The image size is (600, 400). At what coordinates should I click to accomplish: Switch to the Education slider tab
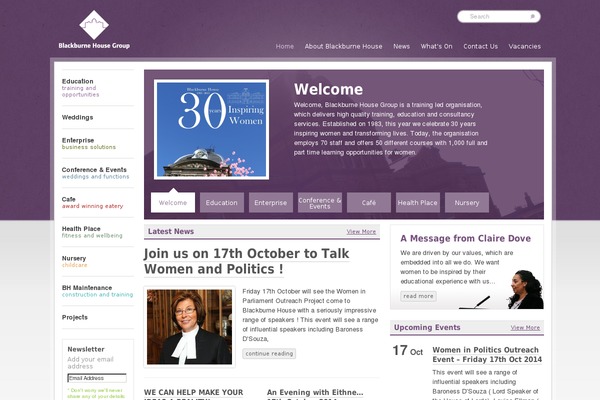pyautogui.click(x=222, y=202)
